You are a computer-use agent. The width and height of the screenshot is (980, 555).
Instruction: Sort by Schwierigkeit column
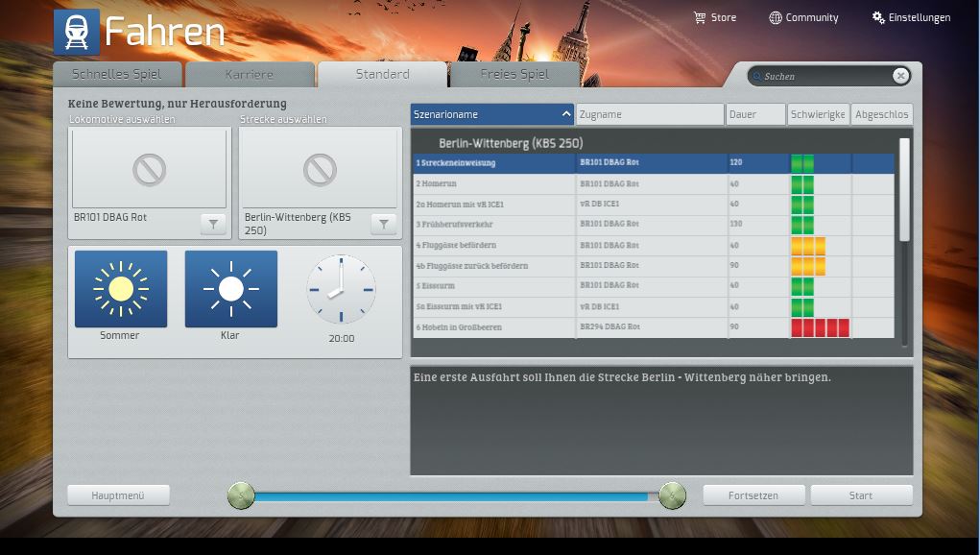pos(818,114)
